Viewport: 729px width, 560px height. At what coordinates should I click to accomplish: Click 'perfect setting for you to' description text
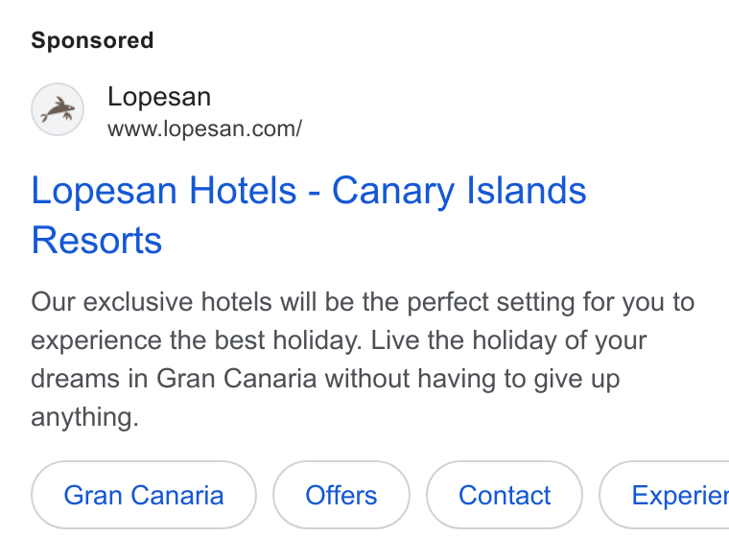pyautogui.click(x=551, y=303)
